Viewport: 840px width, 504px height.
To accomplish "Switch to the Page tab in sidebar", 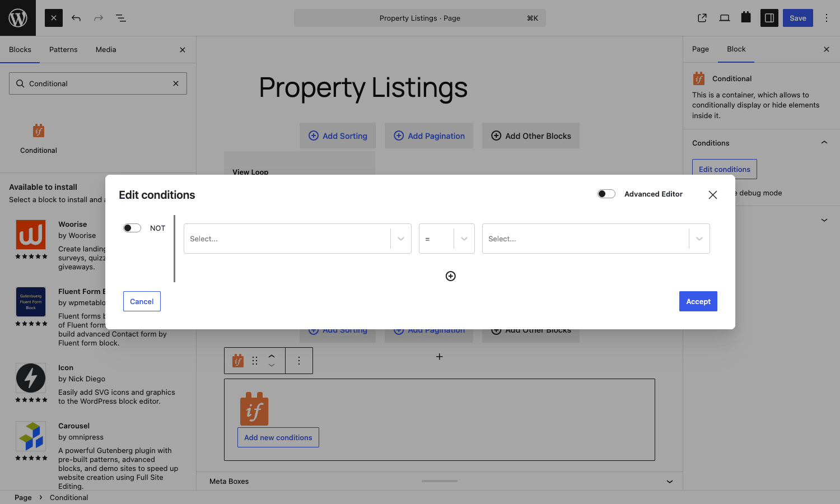I will [701, 49].
